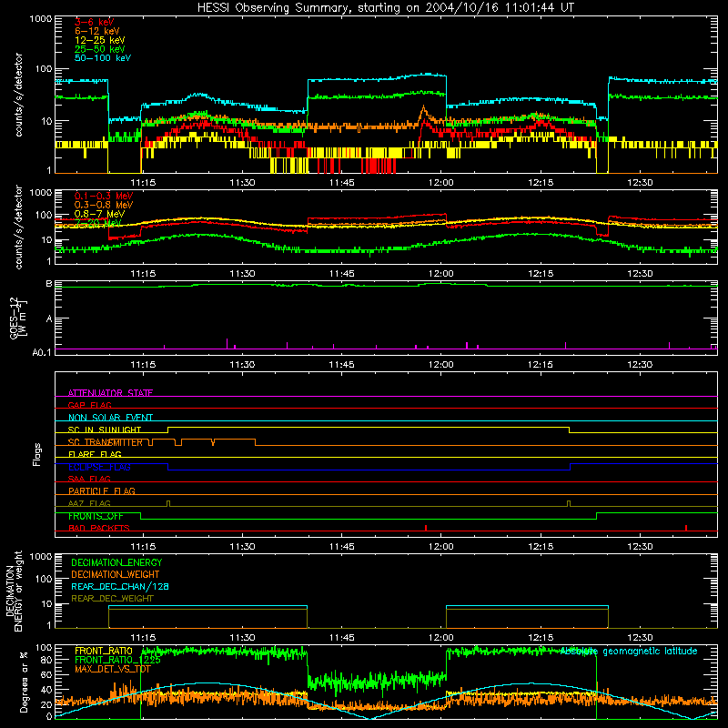
Task: Choose the FLARE_FLAG label
Action: (x=95, y=454)
